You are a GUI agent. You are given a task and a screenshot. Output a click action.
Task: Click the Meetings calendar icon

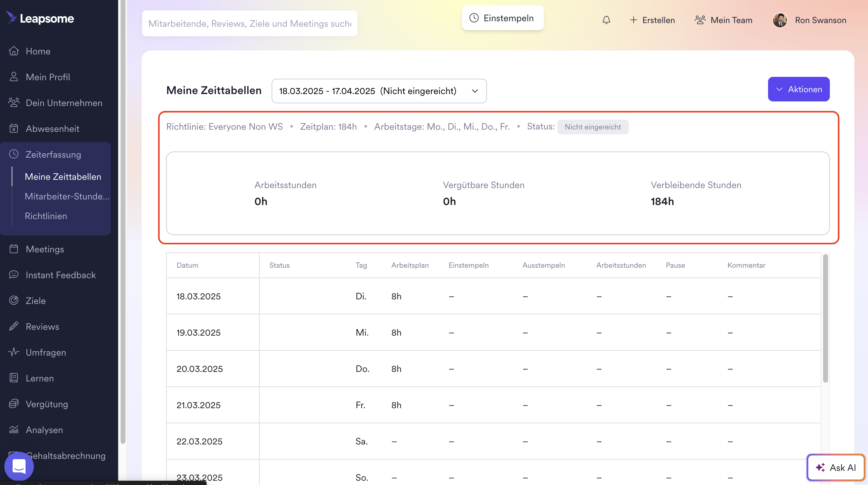[14, 249]
